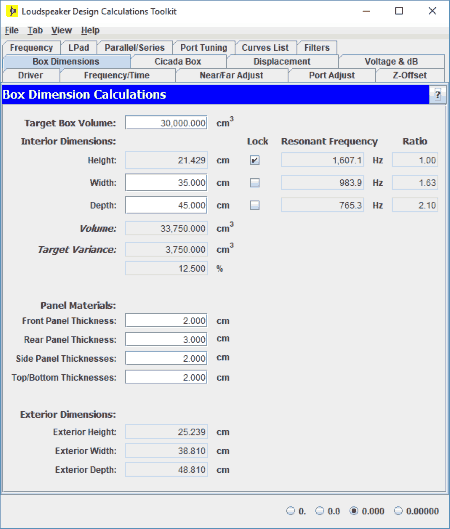Screen dimensions: 450x529
Task: Click the Target Box Volume field
Action: (166, 122)
